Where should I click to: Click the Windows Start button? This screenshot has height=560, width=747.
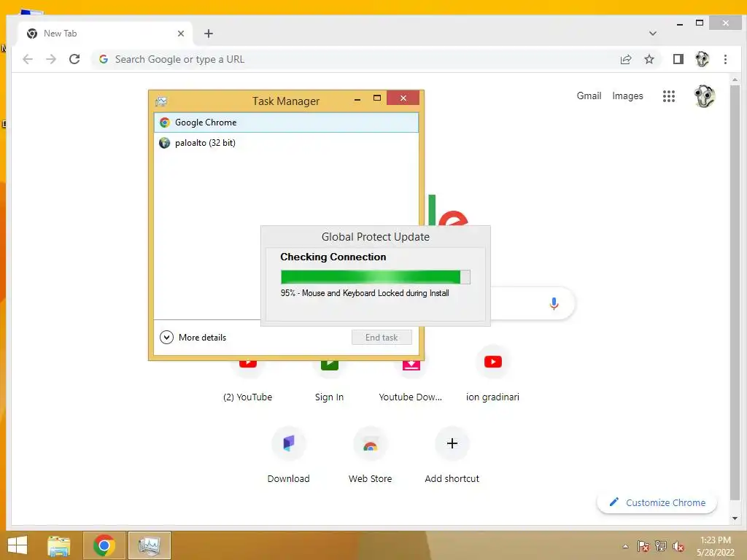click(18, 545)
